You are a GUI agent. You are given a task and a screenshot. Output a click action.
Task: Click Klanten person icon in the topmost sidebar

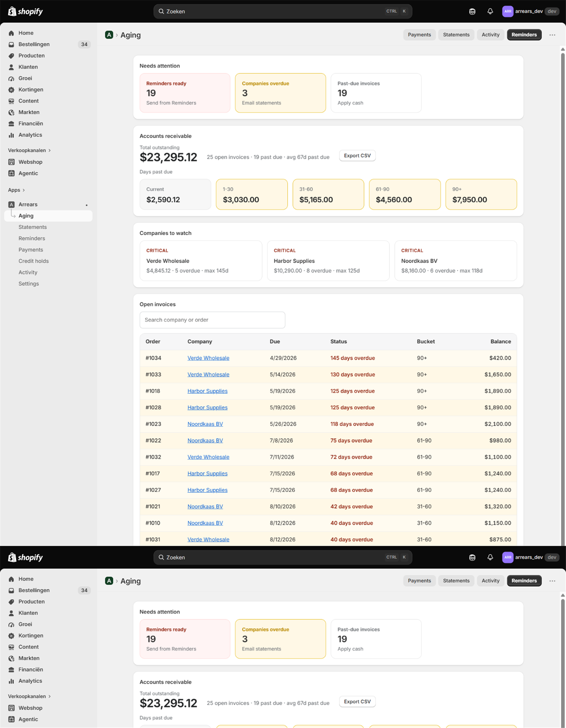(11, 67)
